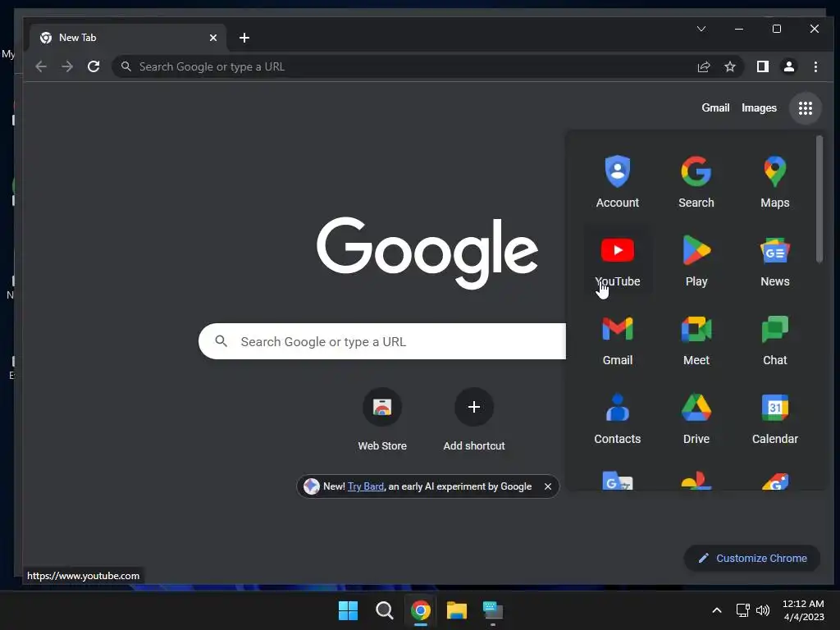This screenshot has width=840, height=630.
Task: Open Google News app icon
Action: (774, 260)
